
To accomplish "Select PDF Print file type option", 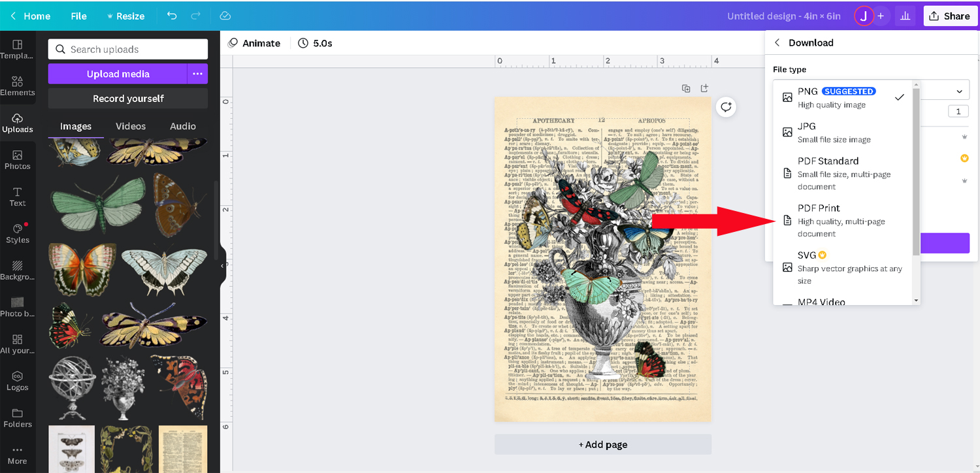I will (843, 220).
